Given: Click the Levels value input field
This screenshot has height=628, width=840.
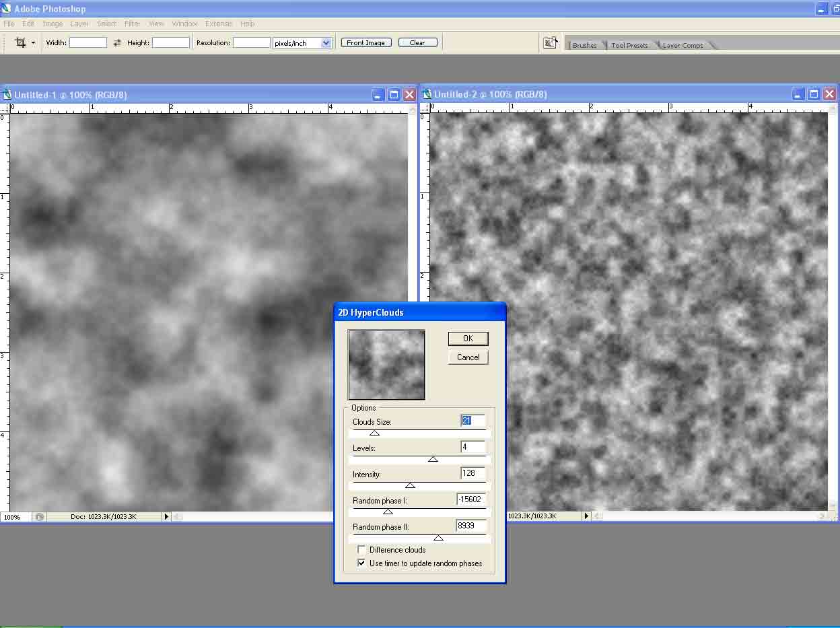Looking at the screenshot, I should pyautogui.click(x=473, y=447).
